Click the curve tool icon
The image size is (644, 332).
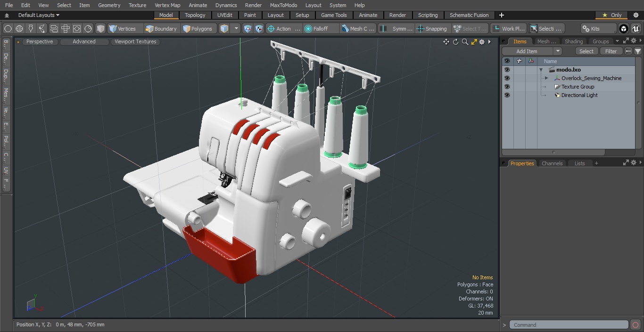(42, 29)
